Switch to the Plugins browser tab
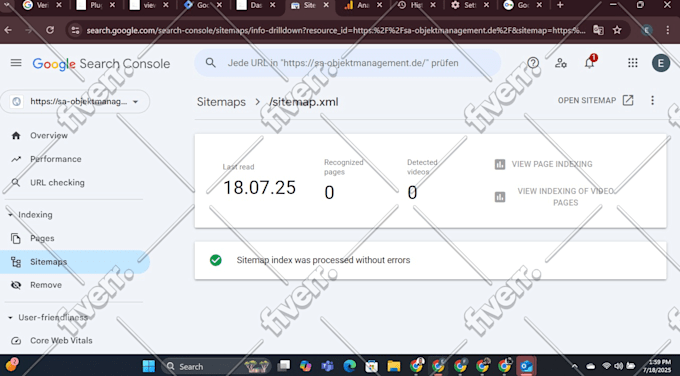The height and width of the screenshot is (376, 680). pos(96,5)
